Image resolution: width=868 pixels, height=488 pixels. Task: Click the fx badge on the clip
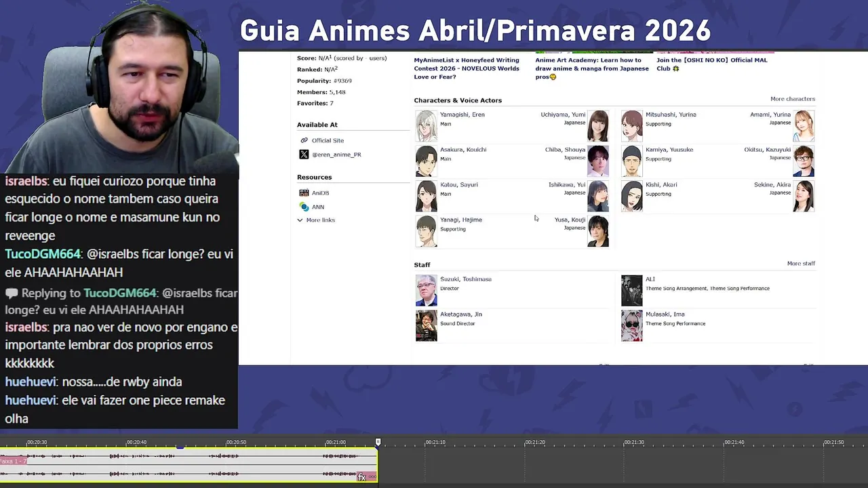361,477
